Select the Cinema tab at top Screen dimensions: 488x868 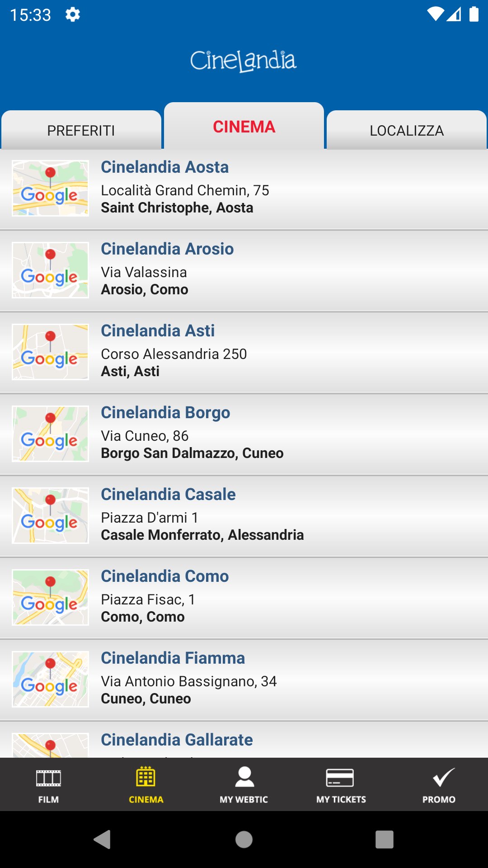click(x=244, y=127)
